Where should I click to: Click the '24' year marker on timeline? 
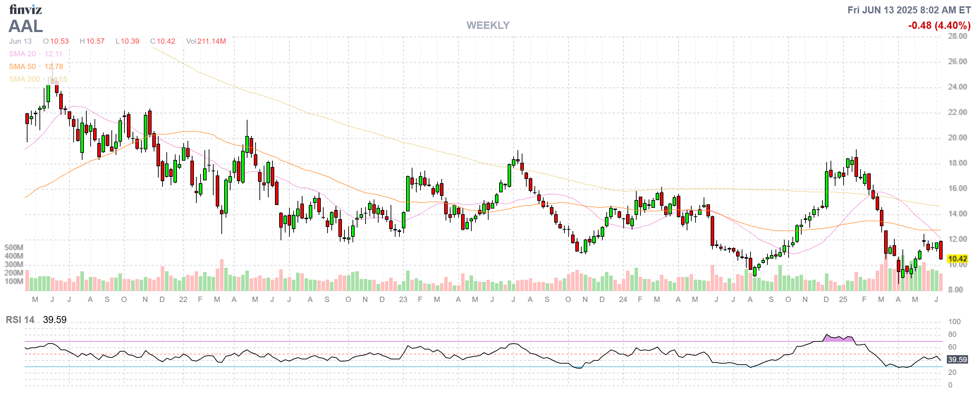coord(623,299)
